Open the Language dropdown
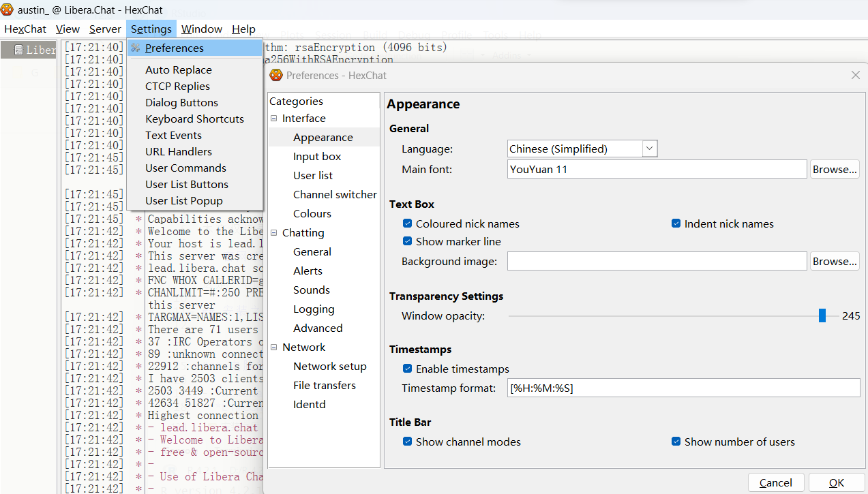This screenshot has height=494, width=868. (x=649, y=149)
